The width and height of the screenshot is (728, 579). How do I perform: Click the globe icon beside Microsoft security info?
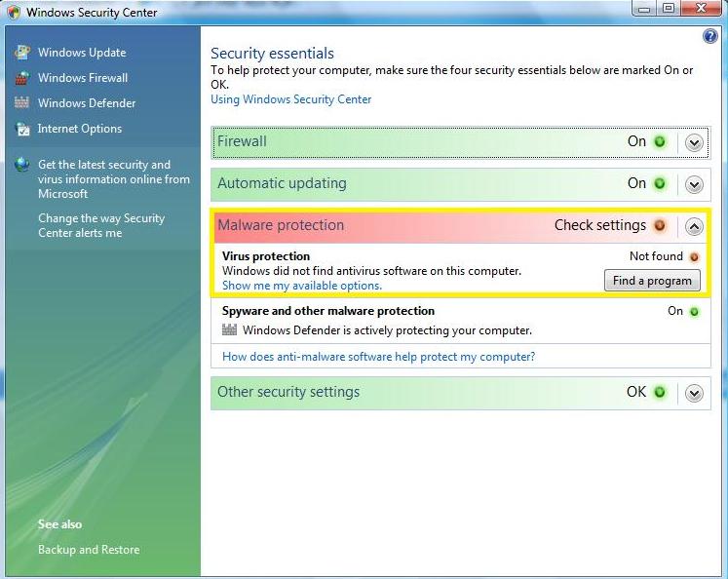tap(21, 165)
